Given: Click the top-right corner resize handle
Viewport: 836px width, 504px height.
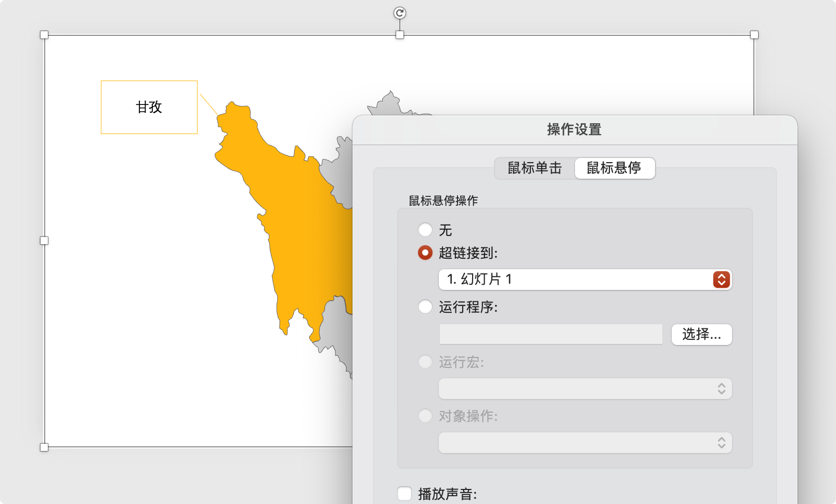Looking at the screenshot, I should coord(754,35).
